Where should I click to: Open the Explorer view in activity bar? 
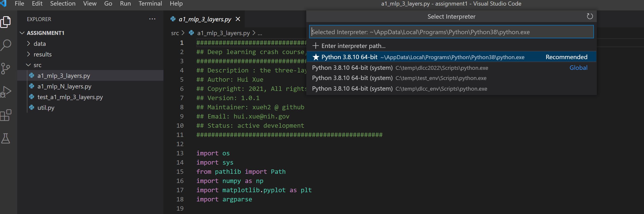[6, 22]
